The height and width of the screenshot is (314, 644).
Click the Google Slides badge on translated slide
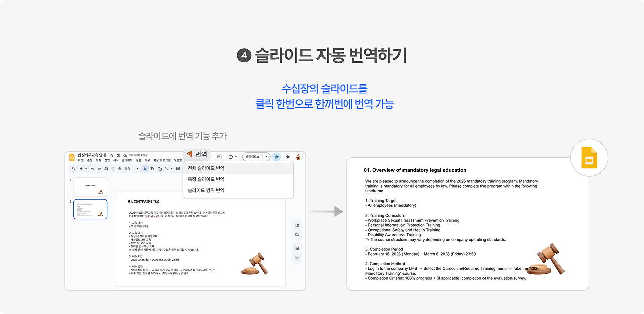[590, 158]
